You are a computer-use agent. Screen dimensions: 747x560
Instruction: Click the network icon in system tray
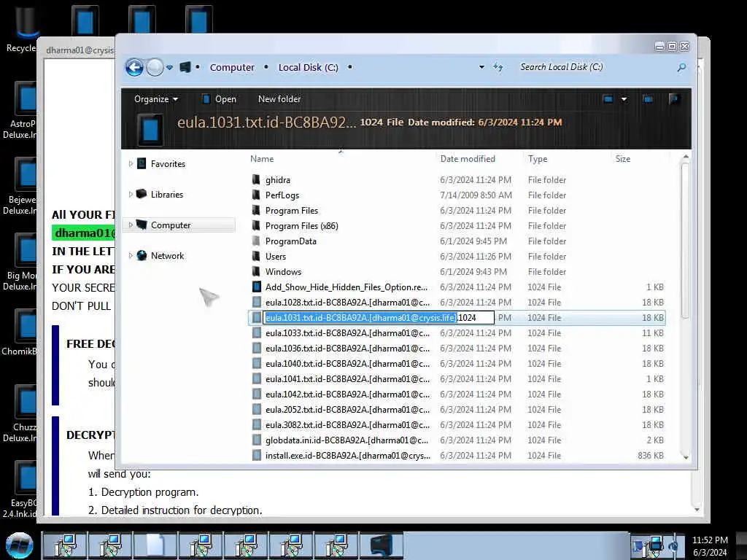tap(656, 545)
